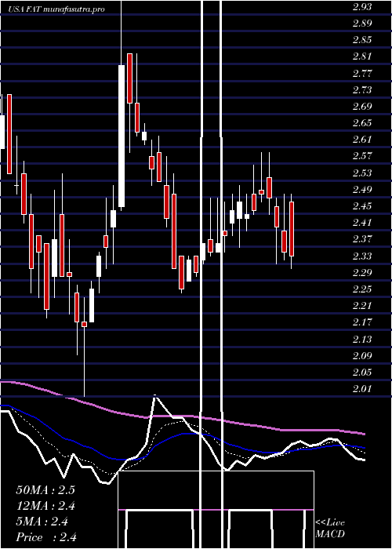
Task: Select the 5MA : 2.4 legend text
Action: click(x=42, y=522)
